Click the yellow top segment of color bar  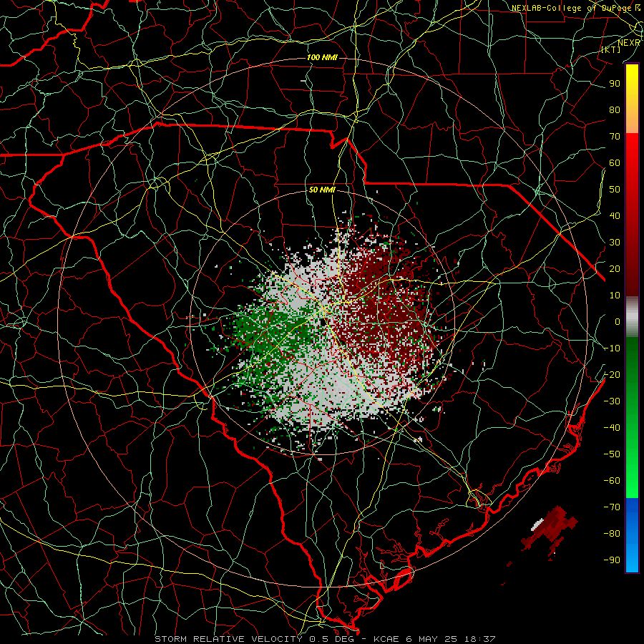tap(632, 99)
